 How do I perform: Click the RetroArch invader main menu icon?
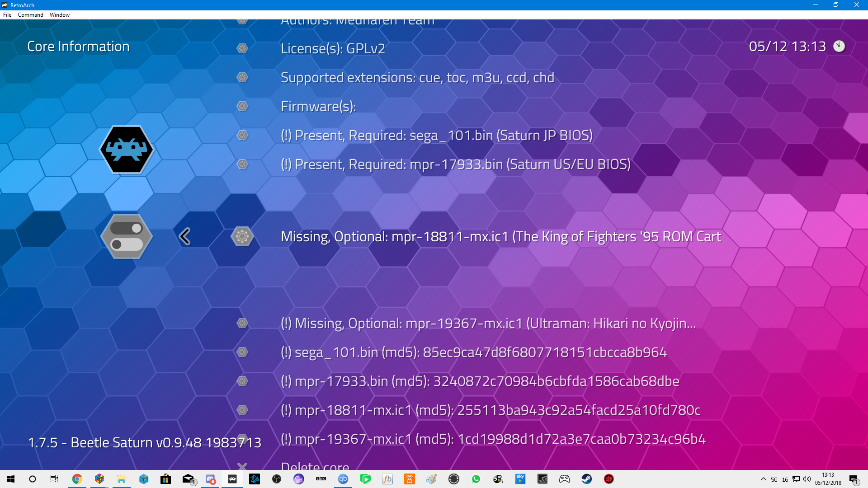pyautogui.click(x=127, y=150)
